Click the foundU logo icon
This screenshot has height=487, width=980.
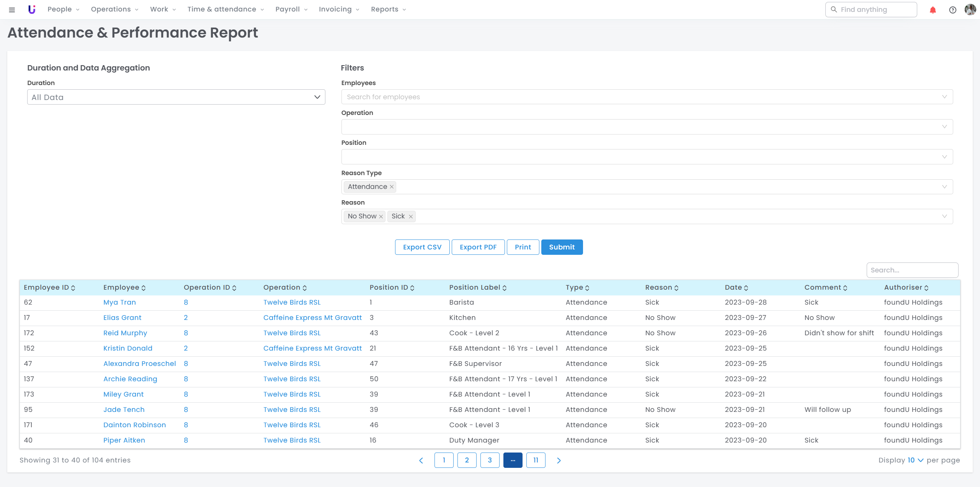(32, 10)
